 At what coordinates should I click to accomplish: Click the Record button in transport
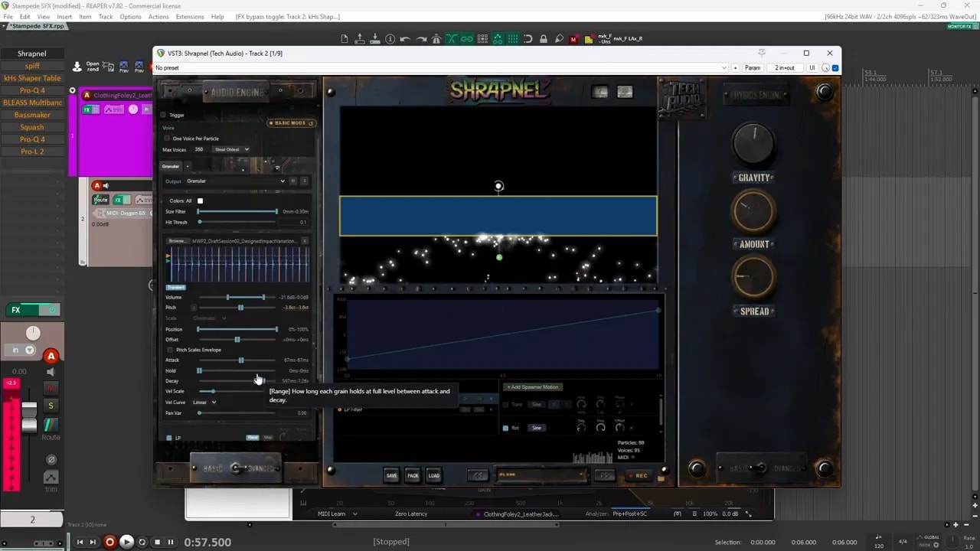[x=109, y=542]
